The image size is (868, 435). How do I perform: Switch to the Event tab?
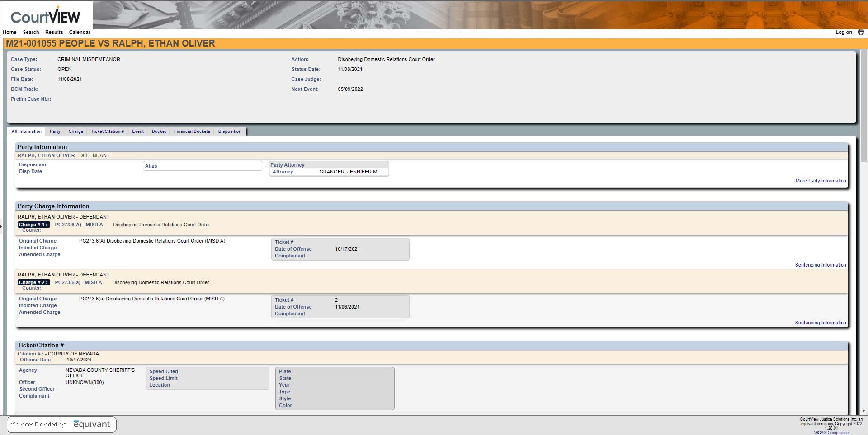click(138, 131)
